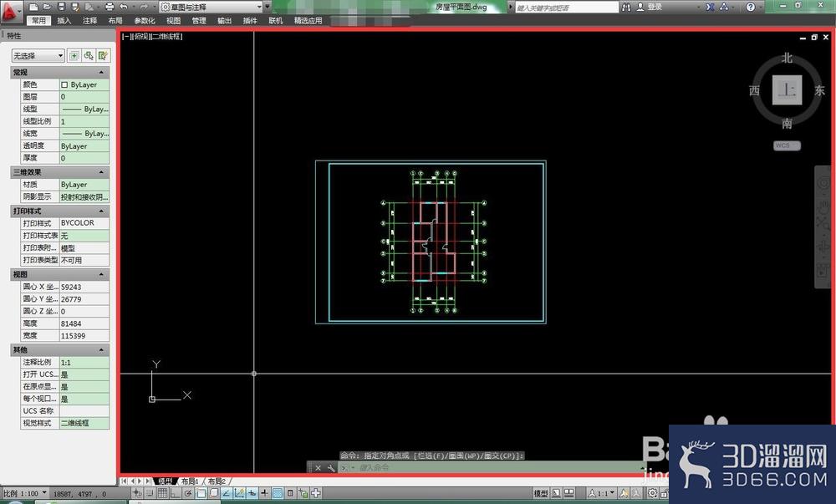Click the 南 south label on ViewCube
The image size is (836, 504).
tap(787, 124)
